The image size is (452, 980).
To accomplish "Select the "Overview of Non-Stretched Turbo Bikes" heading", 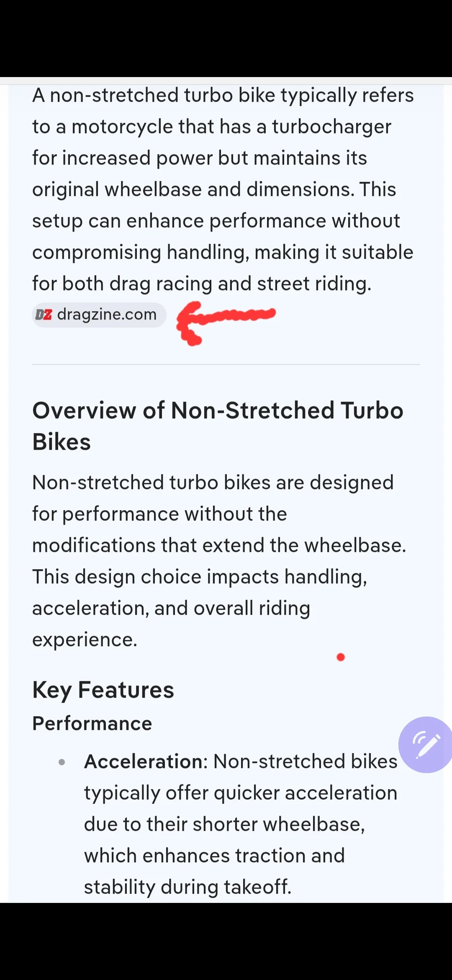I will (218, 426).
